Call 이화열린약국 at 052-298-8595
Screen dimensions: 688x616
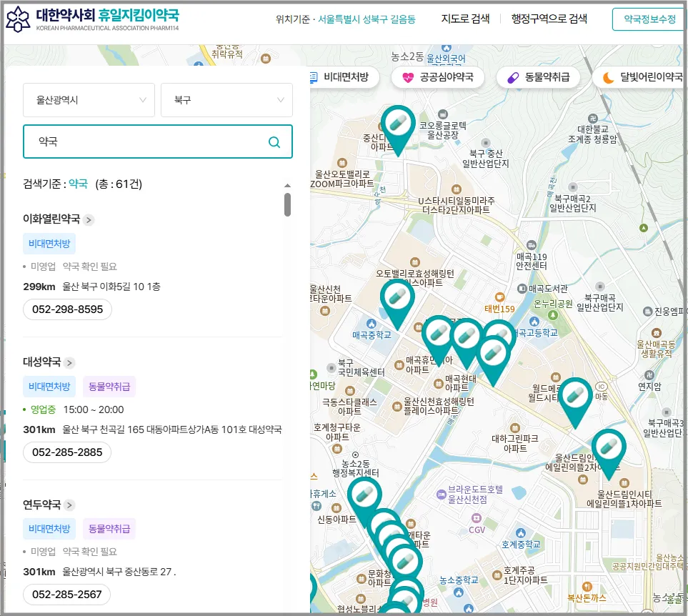[68, 309]
